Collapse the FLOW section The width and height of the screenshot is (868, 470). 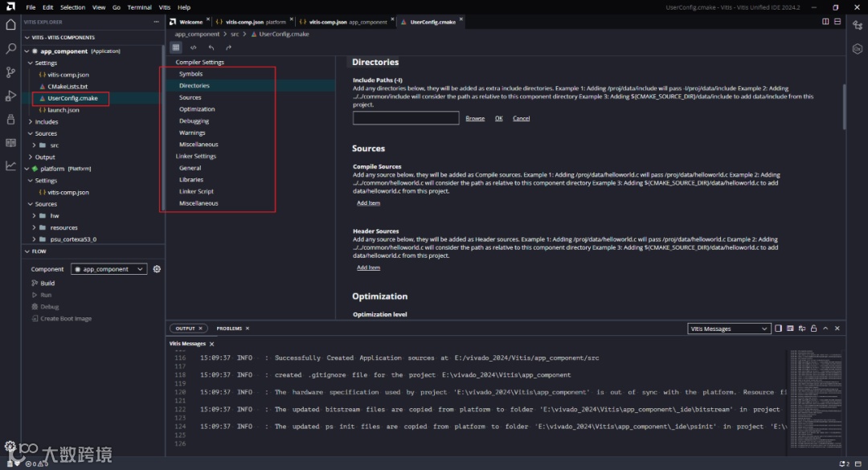(27, 251)
